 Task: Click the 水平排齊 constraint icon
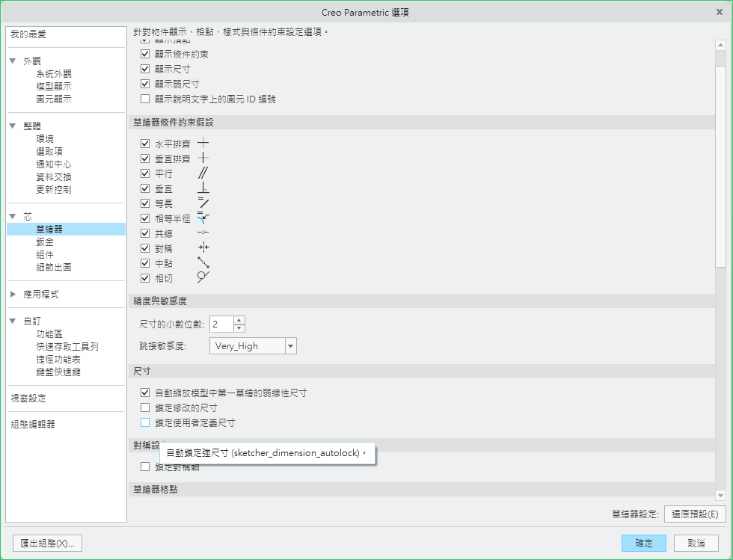point(203,143)
